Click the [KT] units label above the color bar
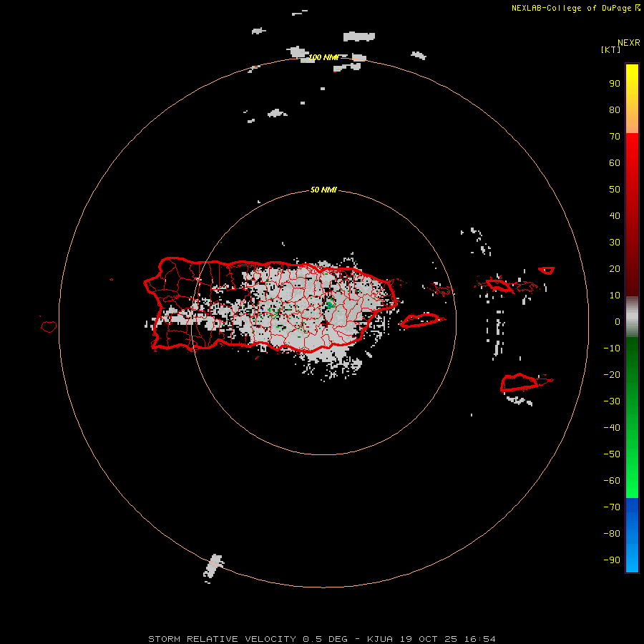 tap(610, 49)
